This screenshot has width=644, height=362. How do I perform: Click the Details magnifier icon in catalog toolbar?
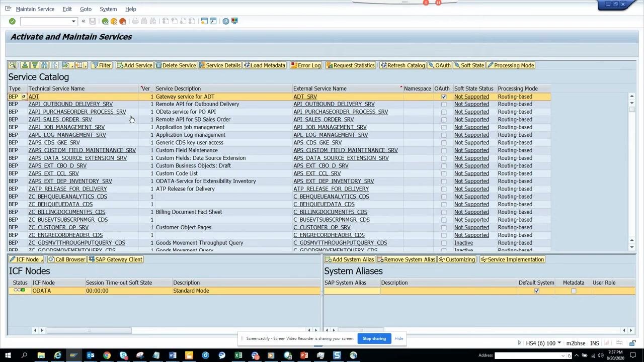point(13,65)
